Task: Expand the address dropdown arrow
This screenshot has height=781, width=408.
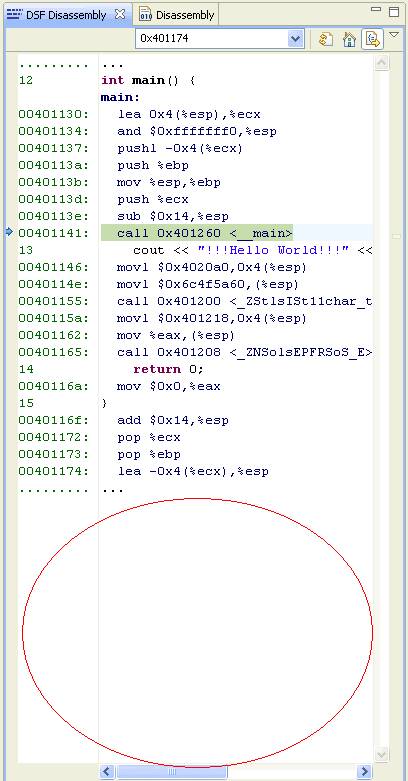Action: click(296, 38)
